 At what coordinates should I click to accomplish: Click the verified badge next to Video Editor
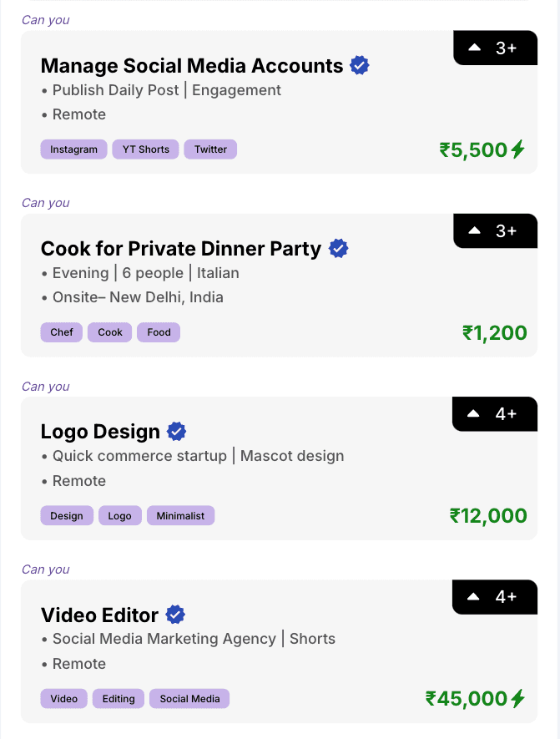(175, 615)
